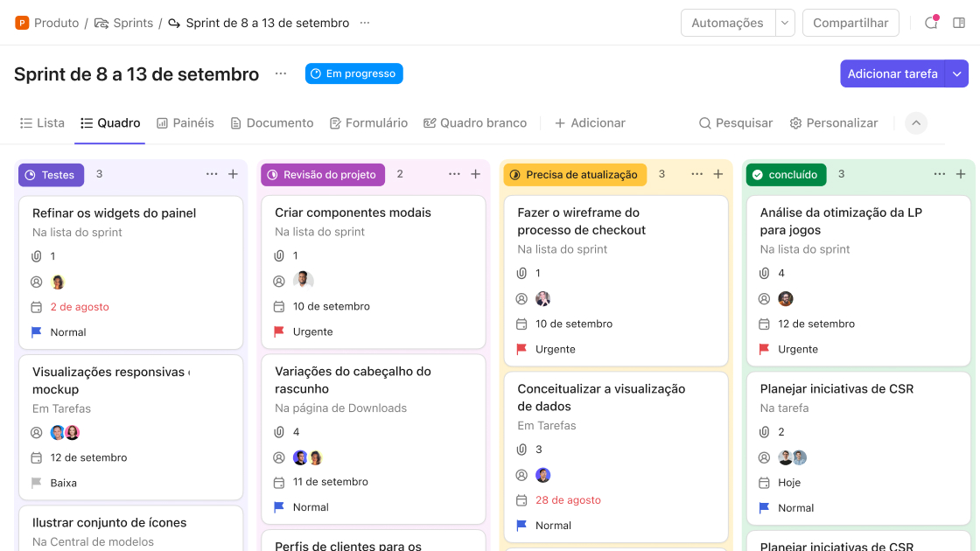Go to the Sprints breadcrumb link

click(123, 23)
